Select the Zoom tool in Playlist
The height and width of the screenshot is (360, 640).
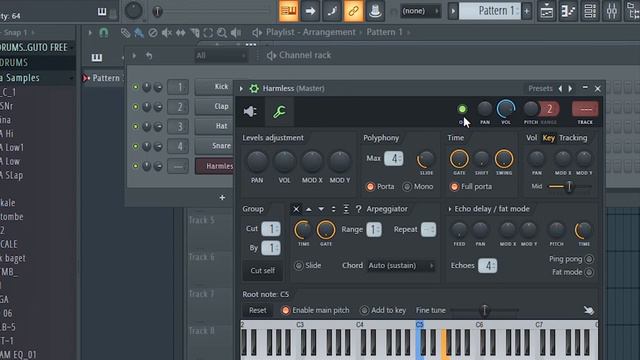[222, 33]
